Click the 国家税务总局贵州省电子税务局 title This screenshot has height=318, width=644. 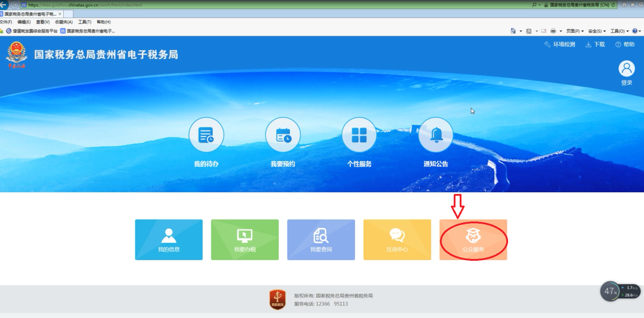pos(106,55)
